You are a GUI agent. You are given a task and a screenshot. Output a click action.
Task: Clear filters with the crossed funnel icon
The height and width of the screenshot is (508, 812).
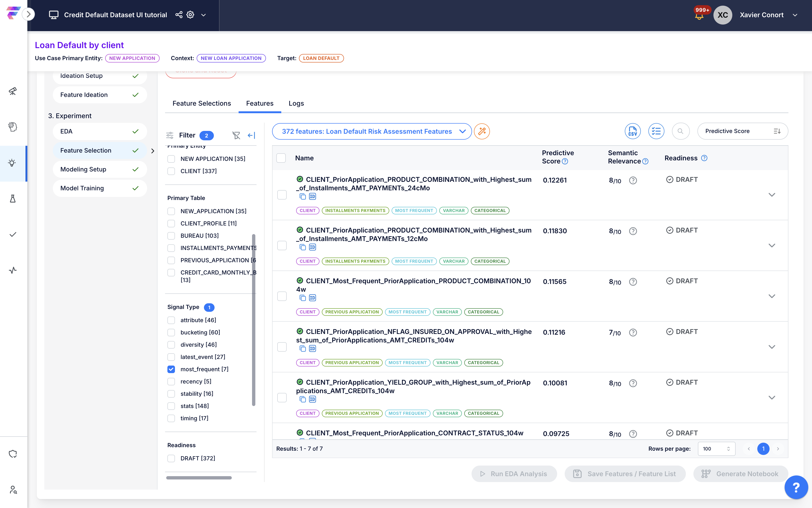pyautogui.click(x=236, y=135)
